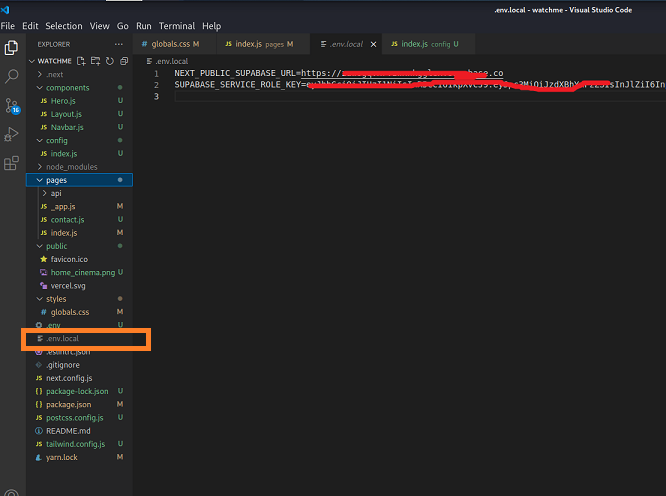Refresh the explorer file tree
Image resolution: width=666 pixels, height=496 pixels.
click(110, 61)
